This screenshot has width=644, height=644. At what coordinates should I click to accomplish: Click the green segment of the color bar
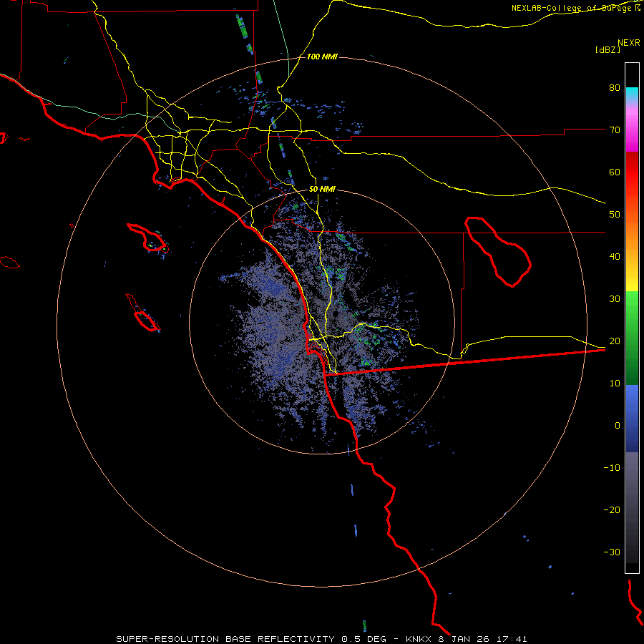click(x=632, y=338)
